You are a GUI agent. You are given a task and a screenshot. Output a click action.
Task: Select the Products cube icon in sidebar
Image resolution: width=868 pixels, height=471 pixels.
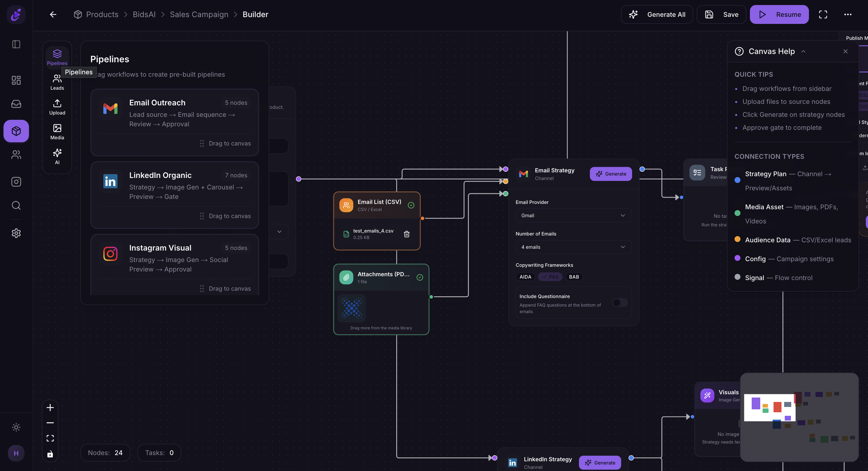pyautogui.click(x=16, y=131)
